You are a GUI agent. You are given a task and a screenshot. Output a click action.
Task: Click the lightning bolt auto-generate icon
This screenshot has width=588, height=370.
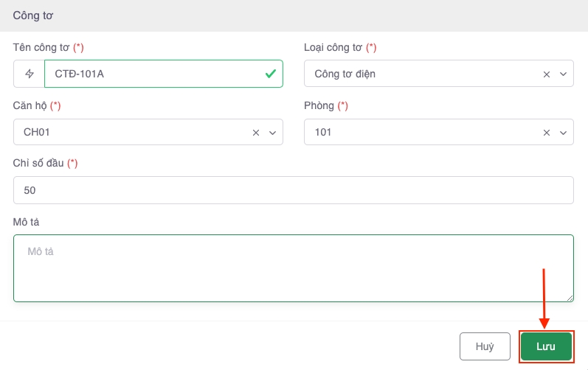(x=30, y=74)
